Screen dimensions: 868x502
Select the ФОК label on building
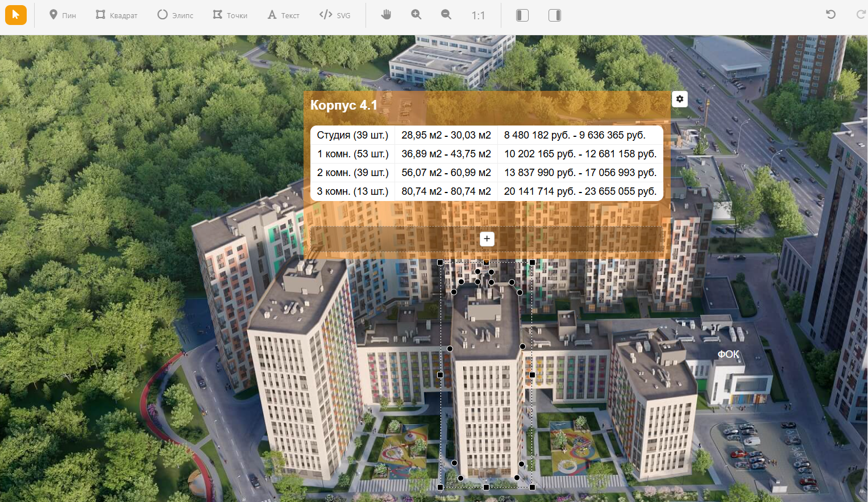(x=728, y=354)
